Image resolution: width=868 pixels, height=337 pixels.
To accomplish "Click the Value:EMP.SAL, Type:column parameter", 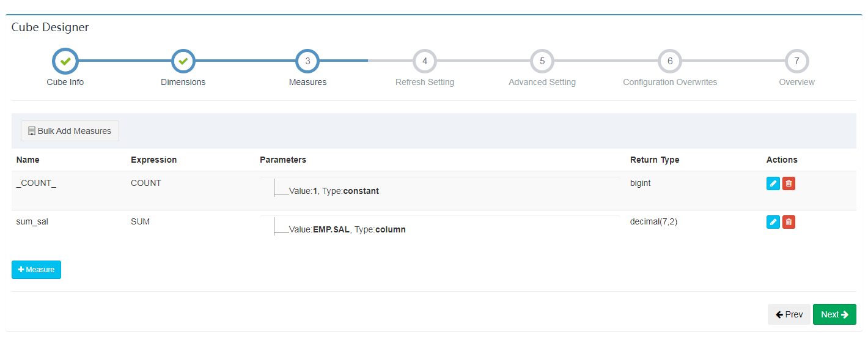I will point(347,229).
